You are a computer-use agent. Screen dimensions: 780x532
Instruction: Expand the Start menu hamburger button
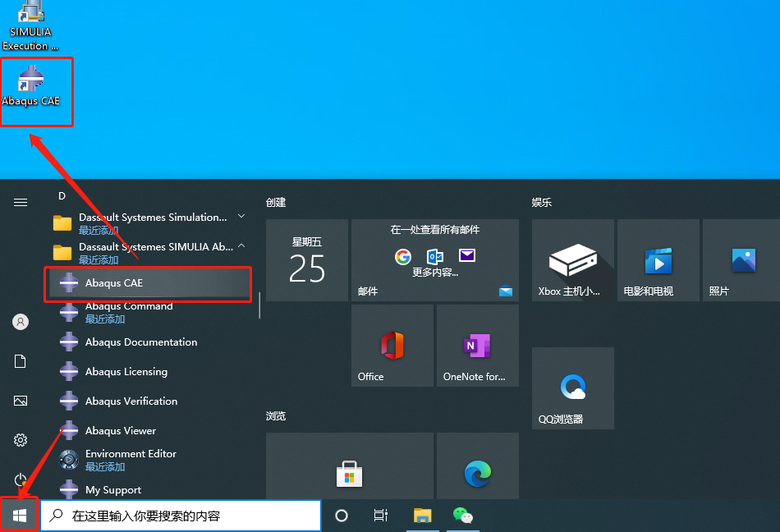pos(21,202)
